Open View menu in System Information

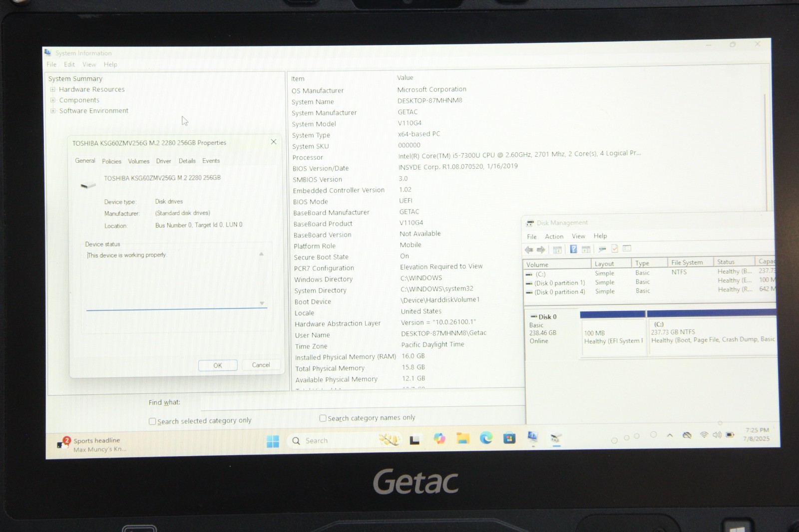pos(89,64)
